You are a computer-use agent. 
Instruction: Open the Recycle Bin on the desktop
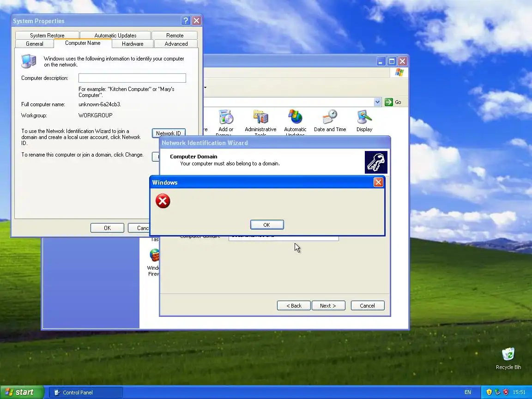(508, 358)
